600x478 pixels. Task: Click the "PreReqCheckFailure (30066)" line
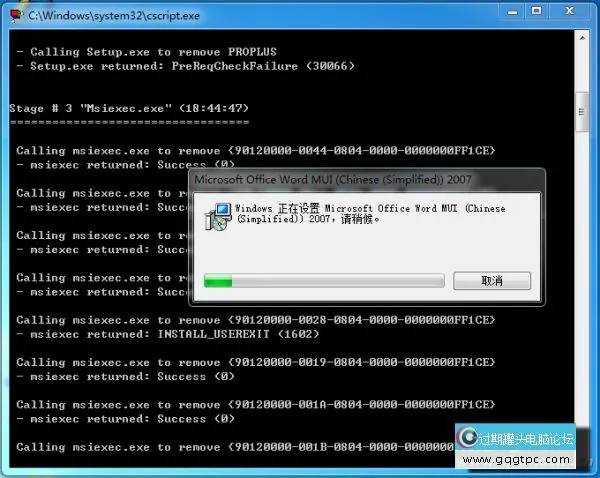click(x=186, y=66)
